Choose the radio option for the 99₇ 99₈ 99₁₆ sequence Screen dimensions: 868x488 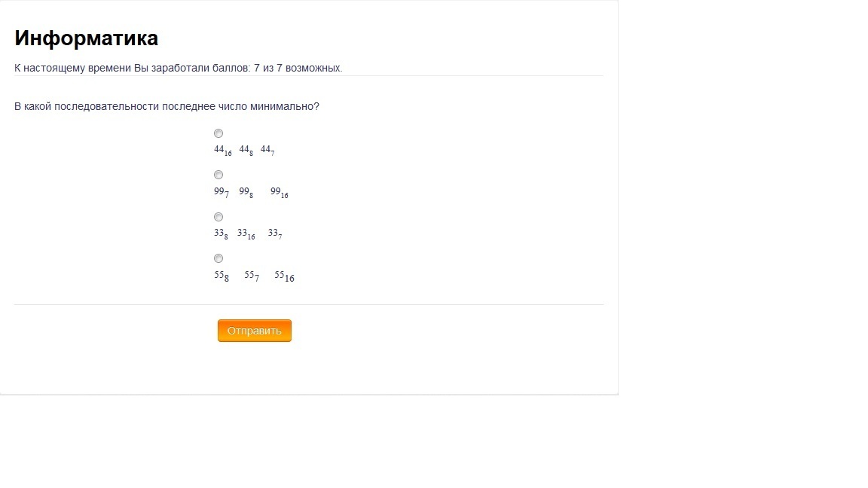tap(219, 175)
